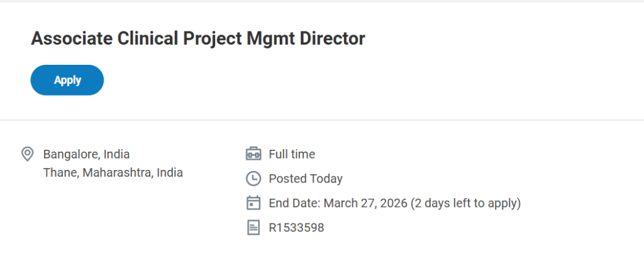This screenshot has height=258, width=644.
Task: Click the document icon beside R1533598
Action: coord(253,228)
